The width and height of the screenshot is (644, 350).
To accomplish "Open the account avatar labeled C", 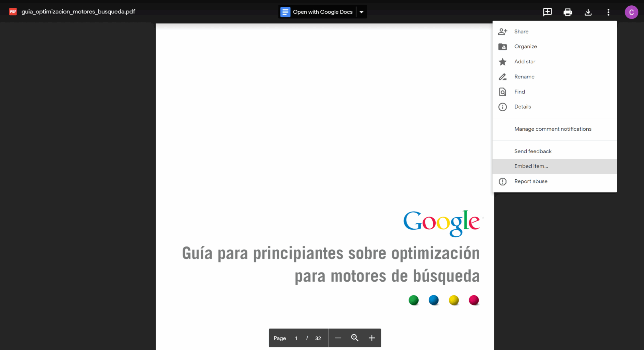I will coord(631,12).
